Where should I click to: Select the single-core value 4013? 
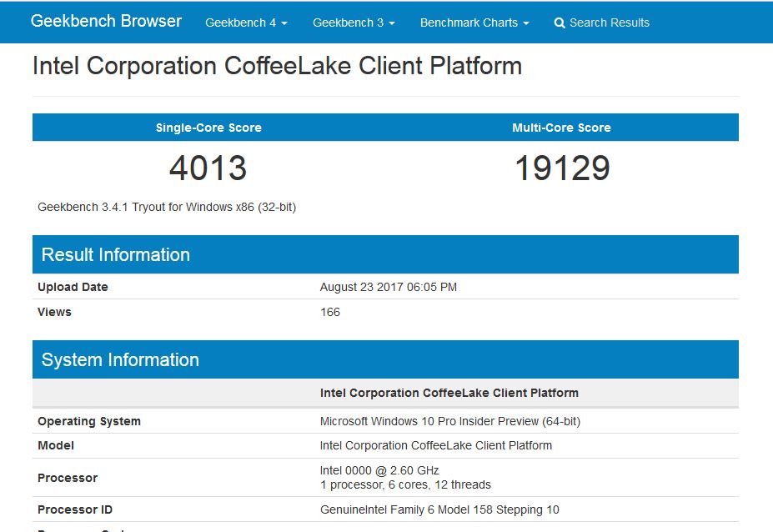[208, 168]
